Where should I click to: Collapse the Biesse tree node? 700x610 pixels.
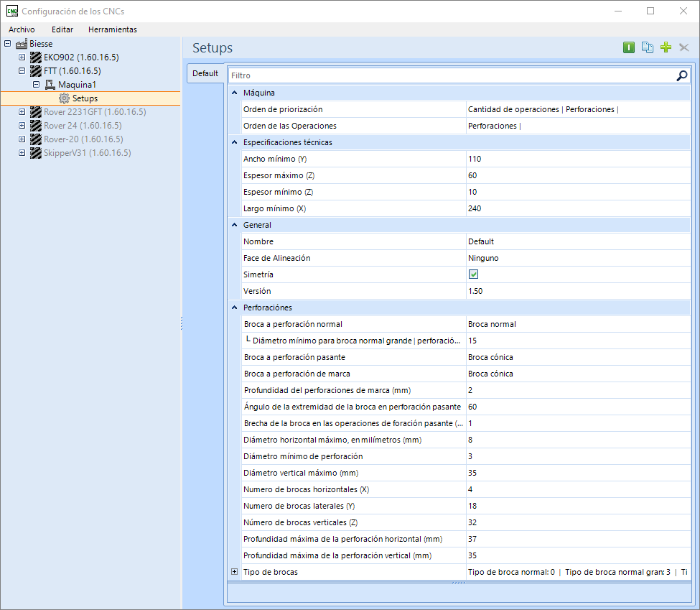[8, 44]
